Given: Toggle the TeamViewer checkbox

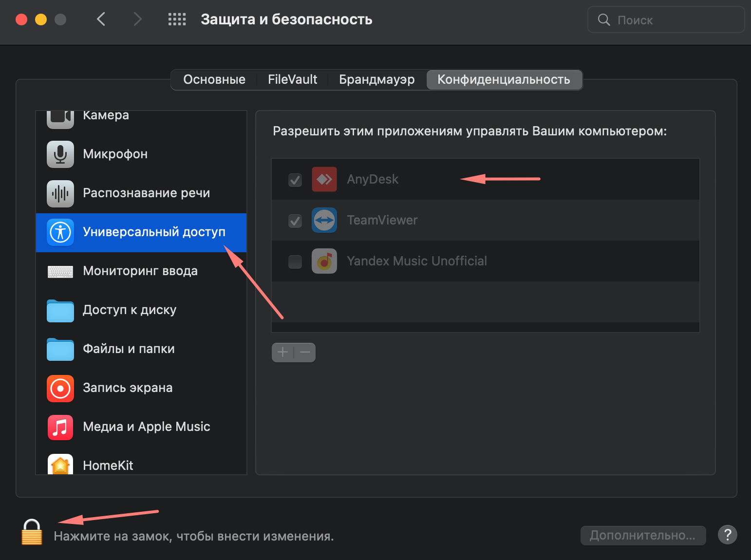Looking at the screenshot, I should 295,221.
